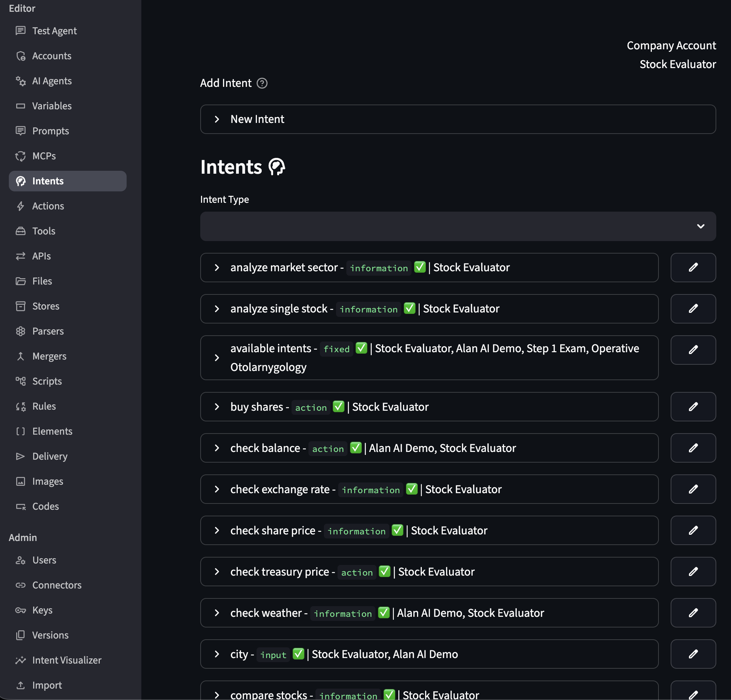
Task: Expand the available intents row
Action: click(x=217, y=358)
